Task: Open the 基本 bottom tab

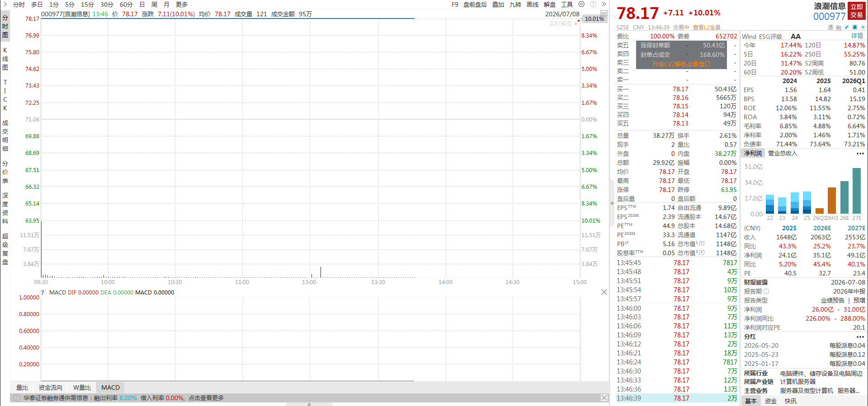Action: 751,401
